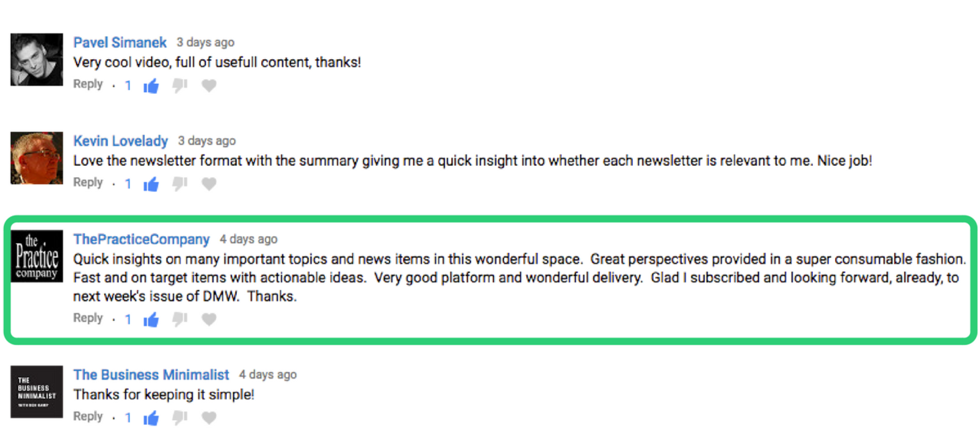Click The Business Minimalist profile picture
Viewport: 980px width, 441px height.
coord(37,392)
